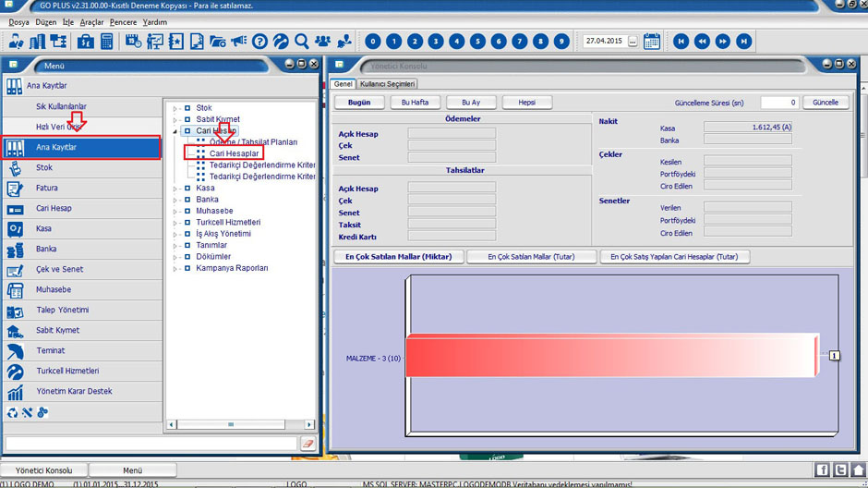
Task: Click the Bu Hafta button
Action: pyautogui.click(x=415, y=103)
